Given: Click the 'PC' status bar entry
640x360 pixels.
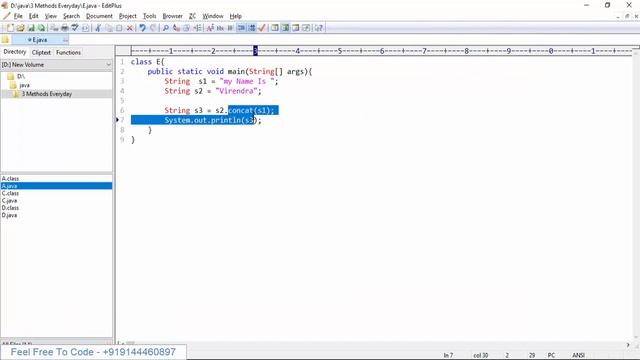Looking at the screenshot, I should (x=551, y=355).
